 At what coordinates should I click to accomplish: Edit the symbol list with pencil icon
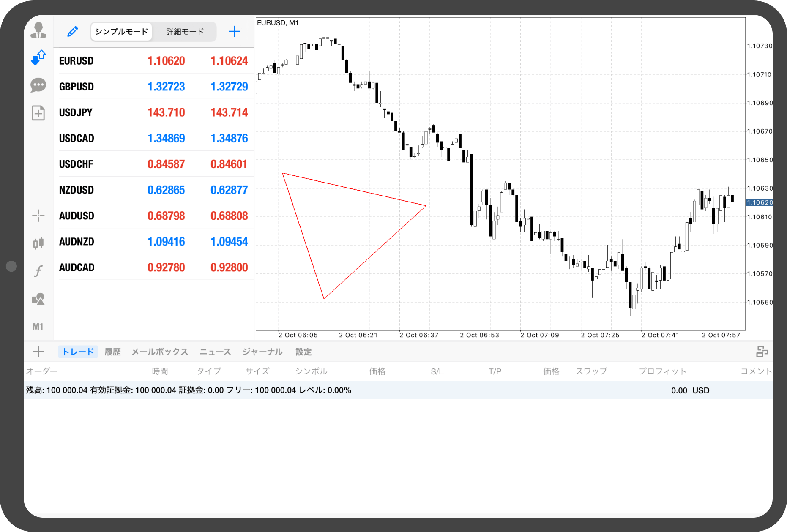tap(73, 32)
